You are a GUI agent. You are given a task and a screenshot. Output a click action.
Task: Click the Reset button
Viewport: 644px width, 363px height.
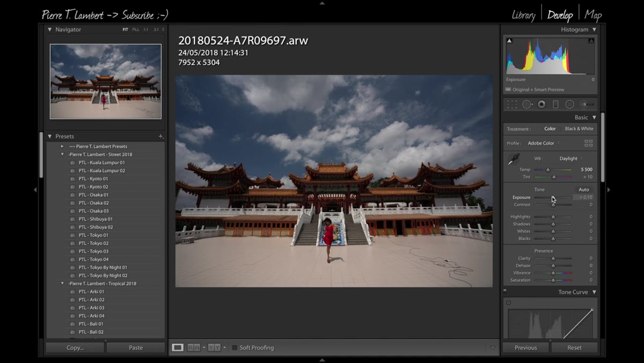coord(574,347)
